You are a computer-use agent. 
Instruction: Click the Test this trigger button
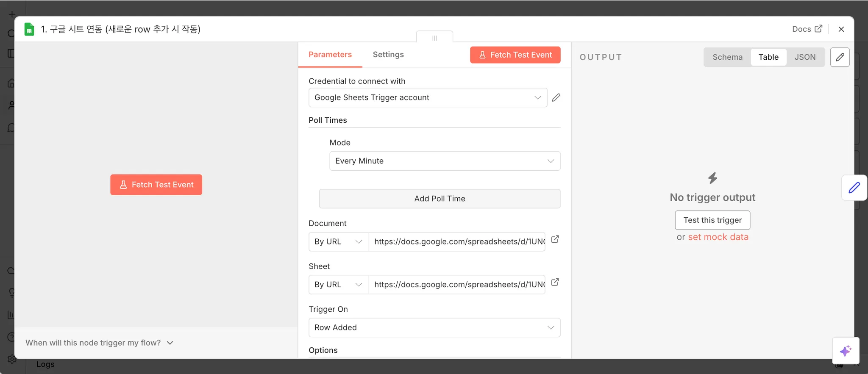712,220
